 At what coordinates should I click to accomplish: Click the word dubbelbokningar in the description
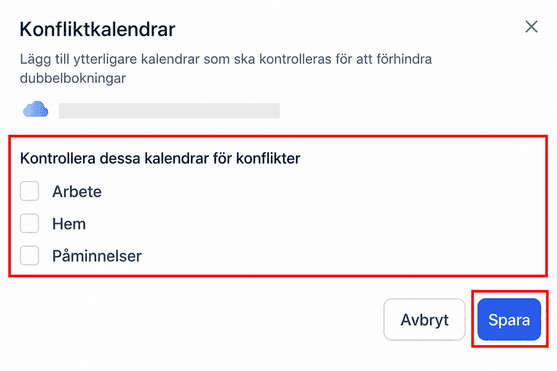tap(73, 78)
